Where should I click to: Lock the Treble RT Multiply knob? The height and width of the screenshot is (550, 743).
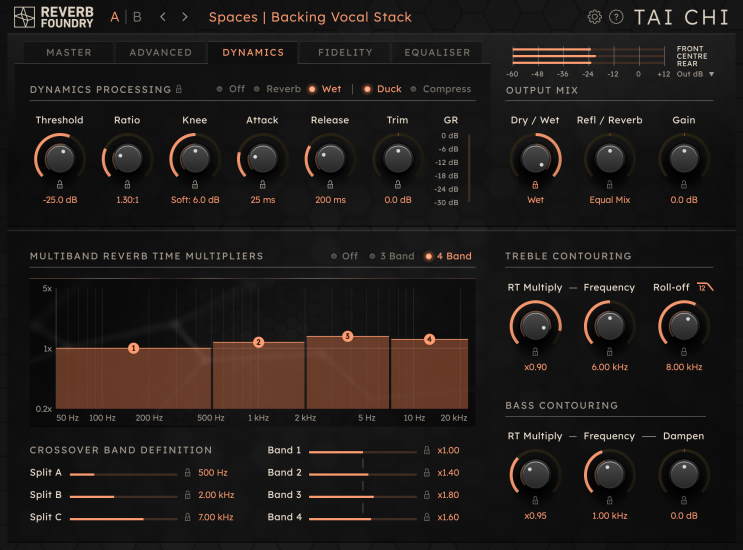(x=535, y=352)
